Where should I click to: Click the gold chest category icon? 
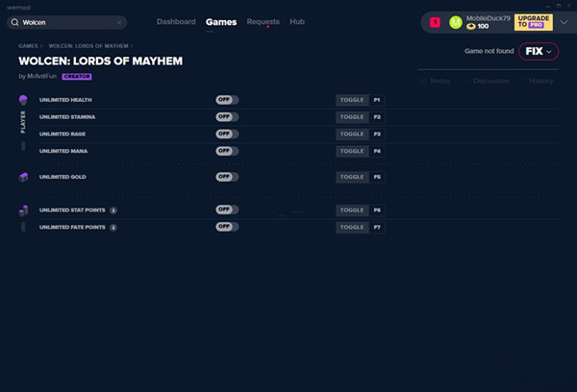[23, 177]
